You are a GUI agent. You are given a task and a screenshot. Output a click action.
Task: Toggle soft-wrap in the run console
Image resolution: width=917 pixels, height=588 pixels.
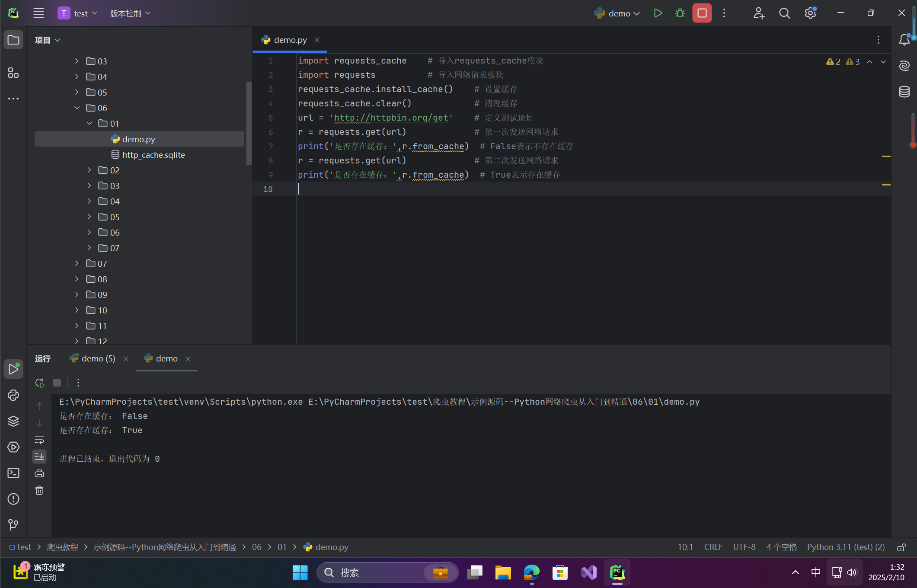click(39, 440)
